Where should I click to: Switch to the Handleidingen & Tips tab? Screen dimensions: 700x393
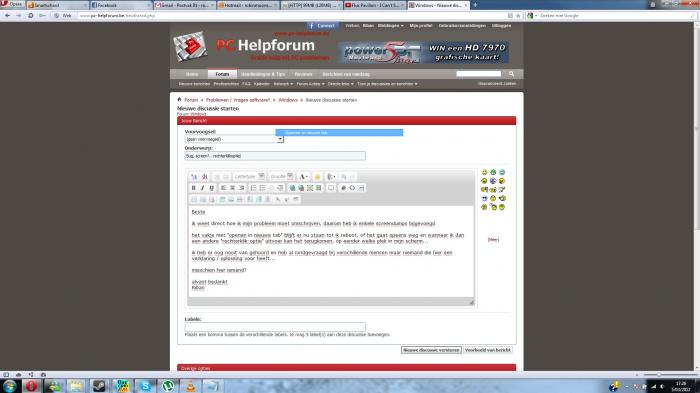[x=262, y=74]
